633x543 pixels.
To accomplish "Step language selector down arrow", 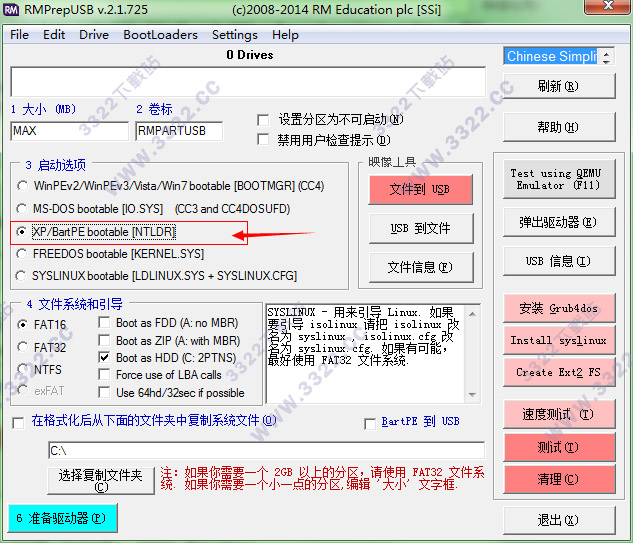I will [606, 61].
